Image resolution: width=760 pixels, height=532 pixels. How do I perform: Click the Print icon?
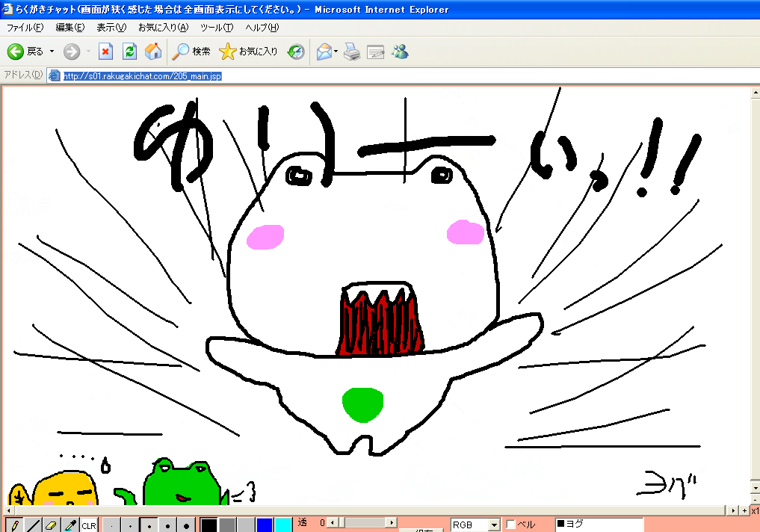click(x=353, y=52)
